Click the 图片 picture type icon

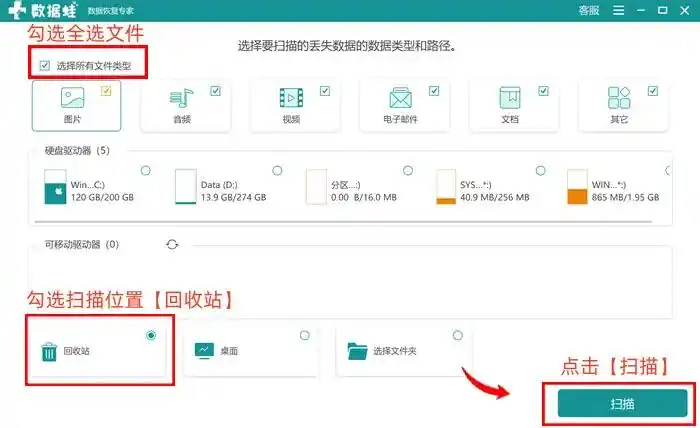[72, 98]
